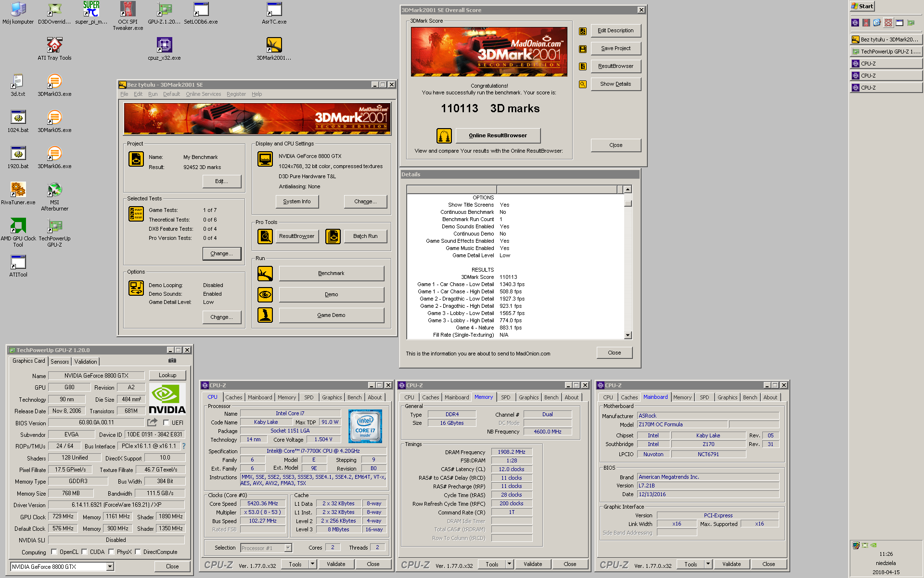Click the Start button on the taskbar

click(862, 6)
